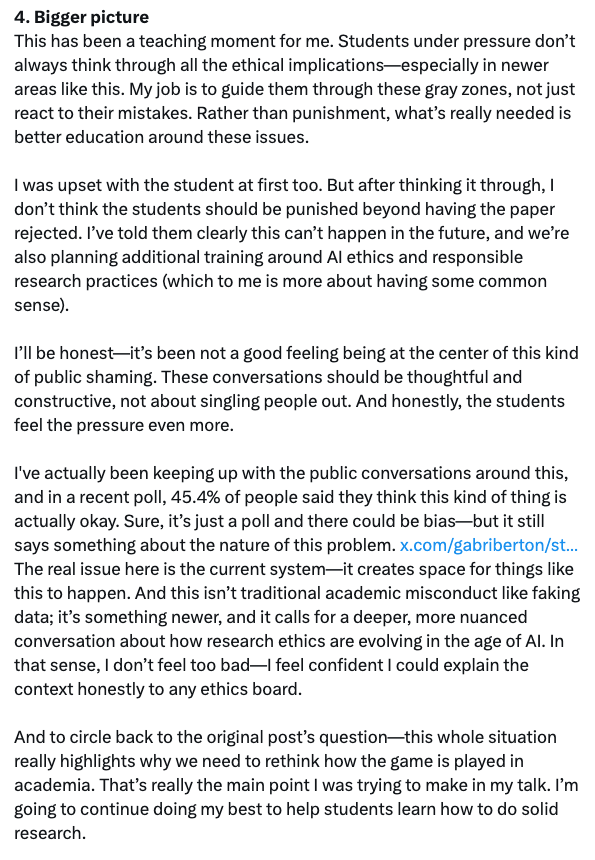Click the words "any ethics board"

(235, 689)
